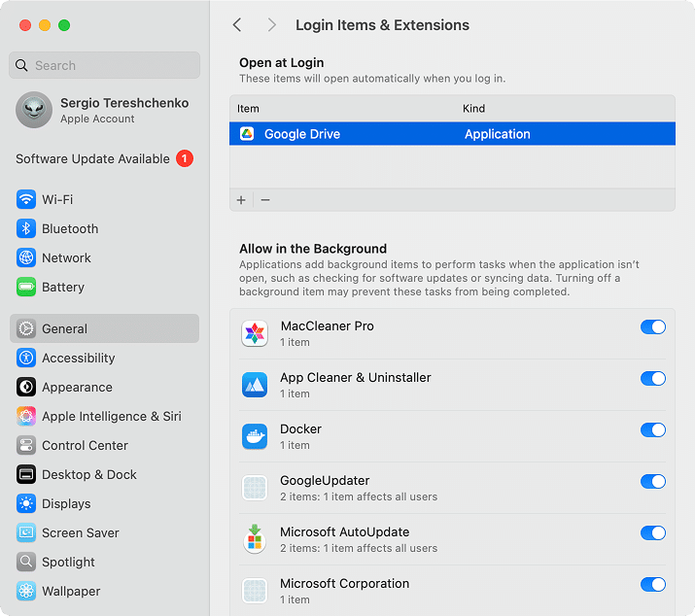
Task: Add a login item with plus button
Action: tap(241, 200)
